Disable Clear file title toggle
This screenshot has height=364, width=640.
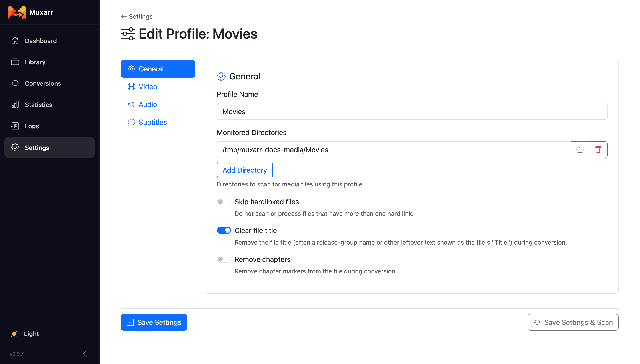click(x=224, y=230)
